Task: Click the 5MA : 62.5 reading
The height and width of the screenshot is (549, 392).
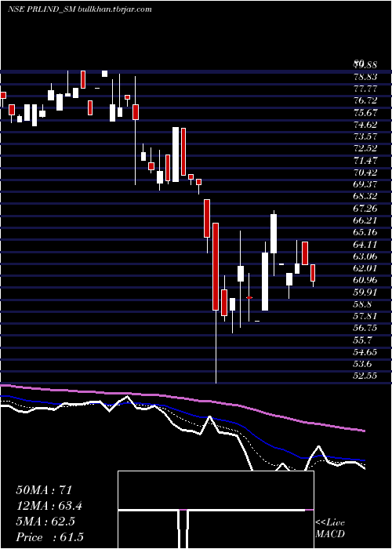Action: pyautogui.click(x=45, y=522)
